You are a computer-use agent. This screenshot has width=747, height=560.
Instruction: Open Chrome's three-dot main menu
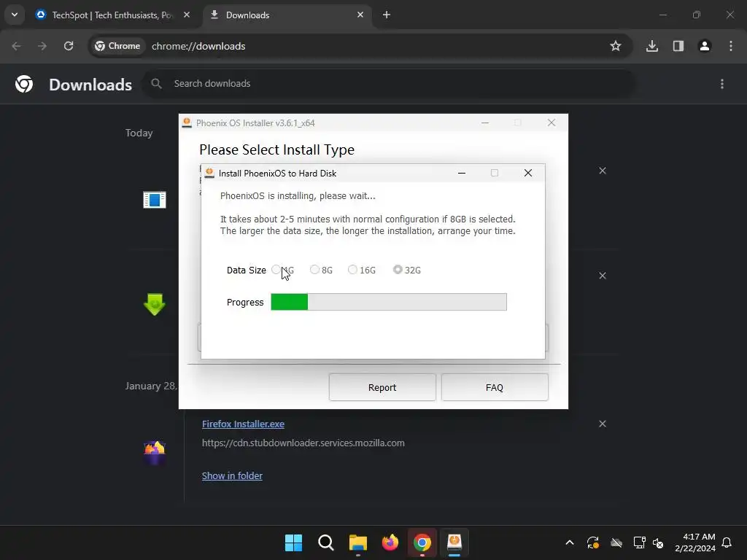tap(731, 46)
